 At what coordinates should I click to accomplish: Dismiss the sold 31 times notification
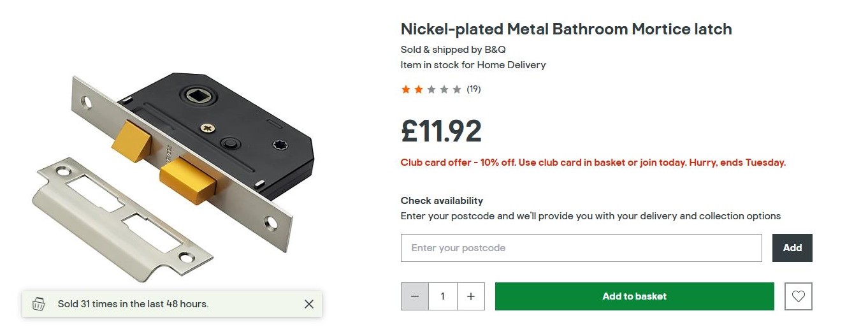(x=309, y=304)
